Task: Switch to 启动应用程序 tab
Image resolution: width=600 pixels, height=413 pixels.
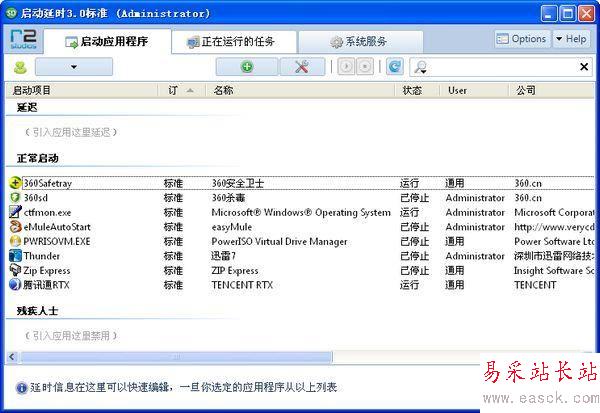Action: [x=107, y=42]
